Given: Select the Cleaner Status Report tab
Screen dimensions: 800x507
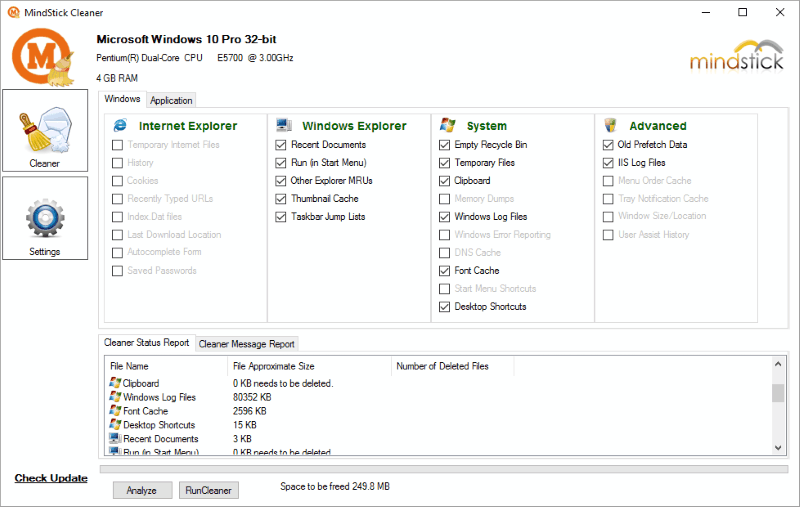Looking at the screenshot, I should (146, 343).
